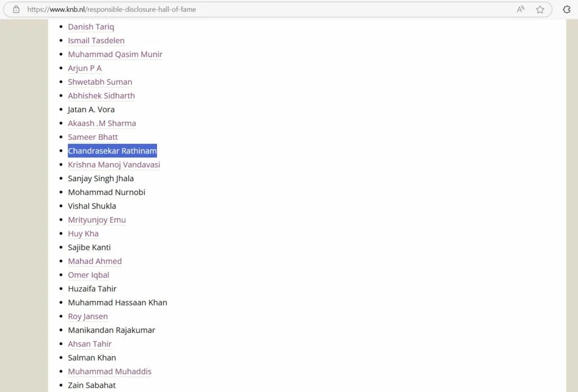Follow the Muhammad Muhaddis link

click(x=110, y=372)
